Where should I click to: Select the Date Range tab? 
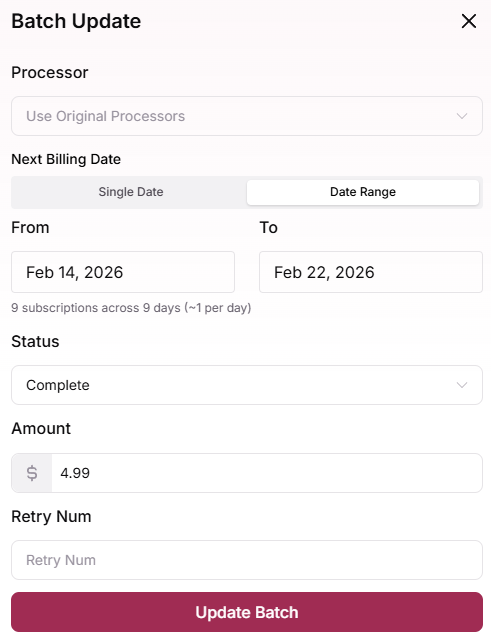(x=363, y=192)
